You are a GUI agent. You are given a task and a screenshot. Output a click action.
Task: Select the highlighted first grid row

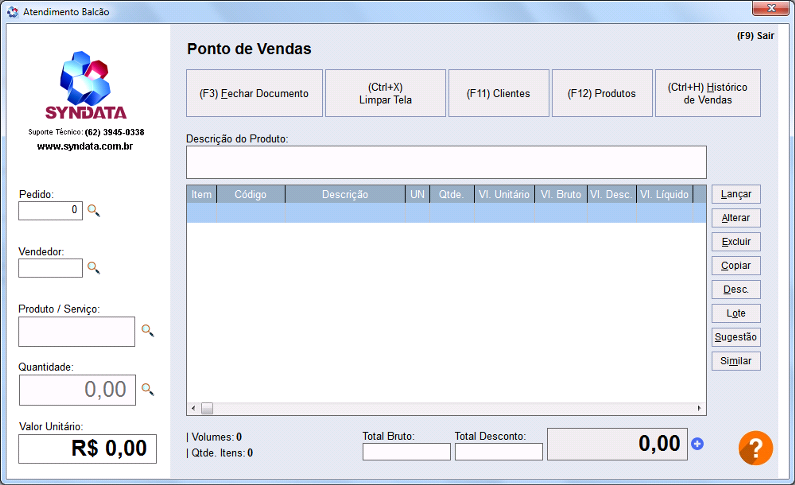tap(446, 213)
